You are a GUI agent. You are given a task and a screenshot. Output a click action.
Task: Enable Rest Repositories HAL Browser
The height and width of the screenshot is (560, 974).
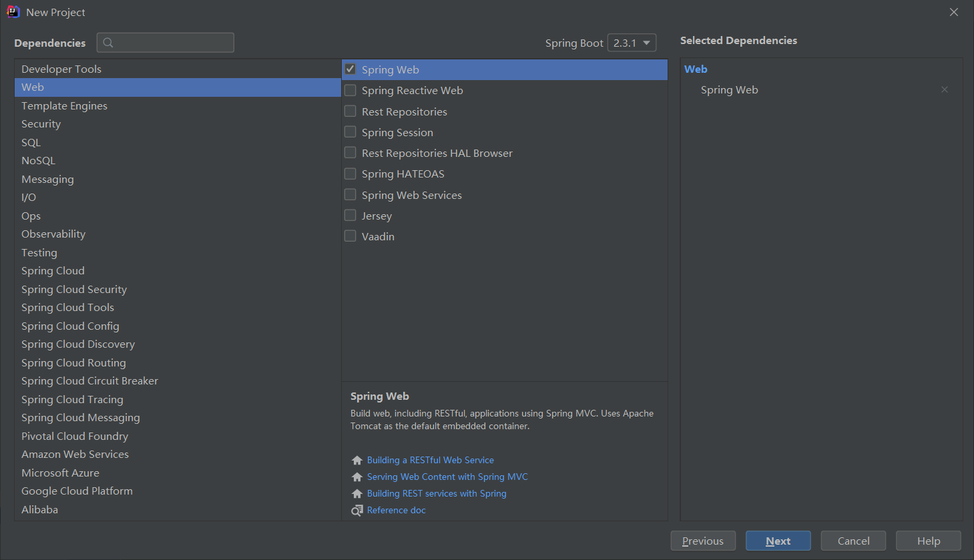pos(350,153)
